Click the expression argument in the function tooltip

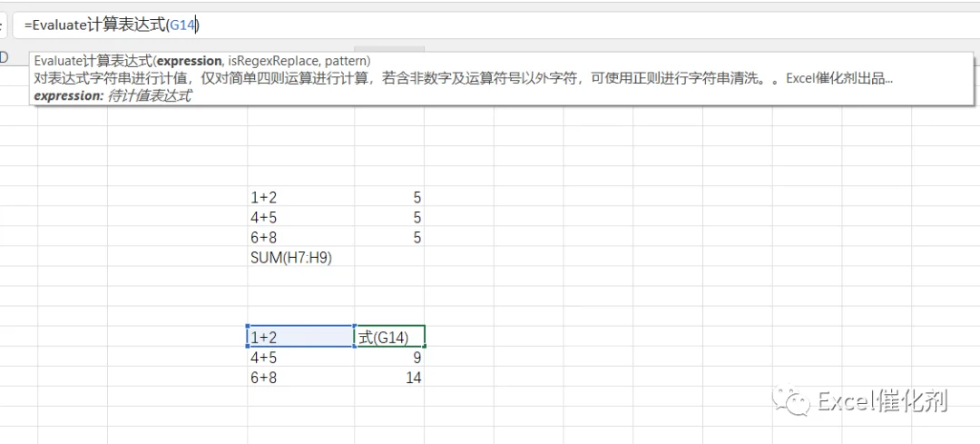189,61
